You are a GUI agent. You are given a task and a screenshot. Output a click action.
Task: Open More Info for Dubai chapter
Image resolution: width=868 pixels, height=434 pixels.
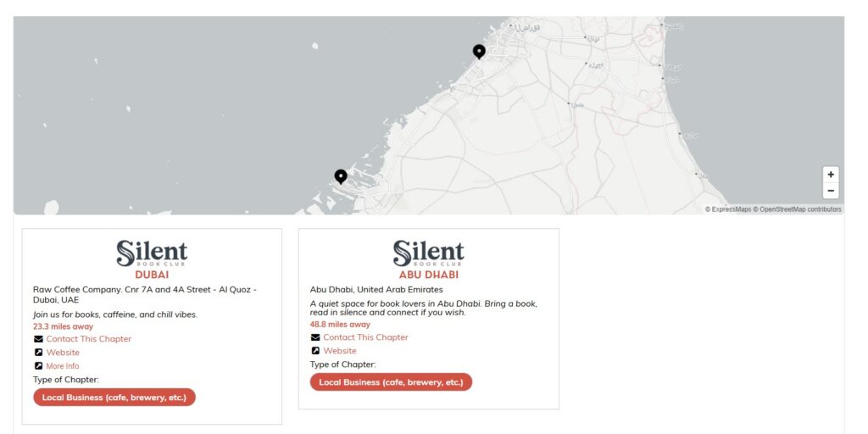63,366
